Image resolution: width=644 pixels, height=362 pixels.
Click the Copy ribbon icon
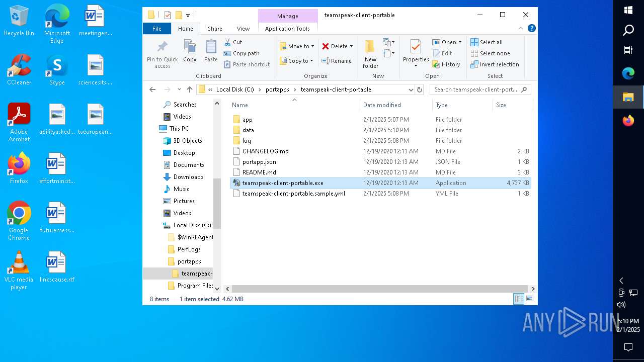tap(190, 51)
